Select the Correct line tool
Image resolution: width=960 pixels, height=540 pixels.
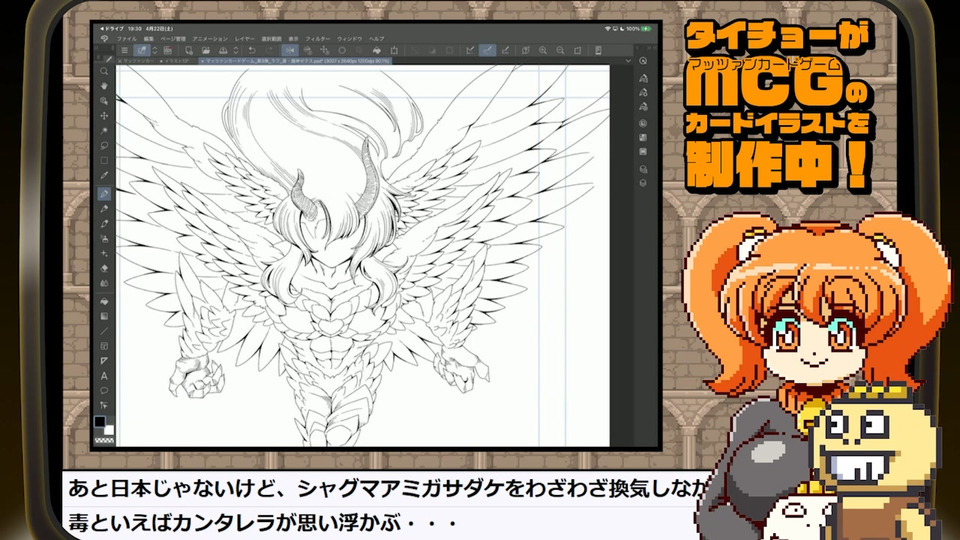pyautogui.click(x=104, y=405)
